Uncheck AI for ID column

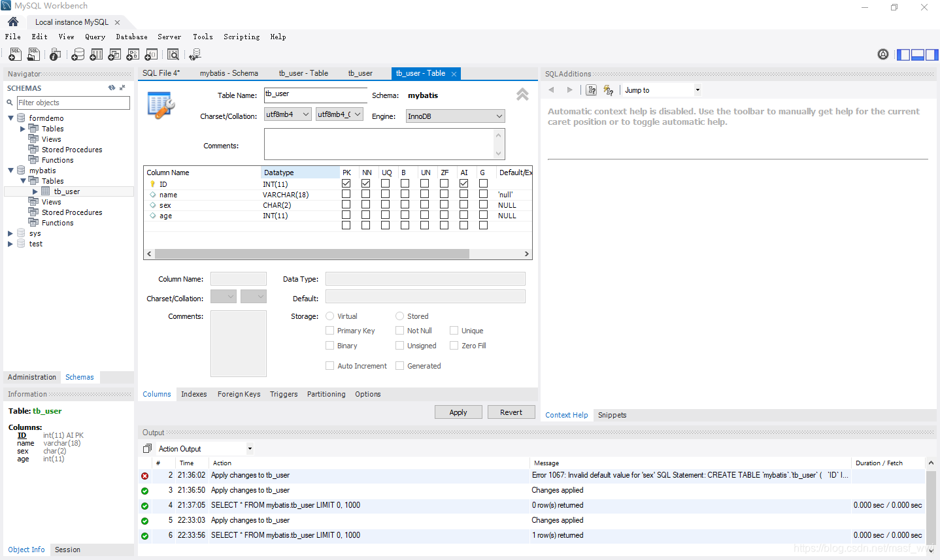tap(464, 184)
